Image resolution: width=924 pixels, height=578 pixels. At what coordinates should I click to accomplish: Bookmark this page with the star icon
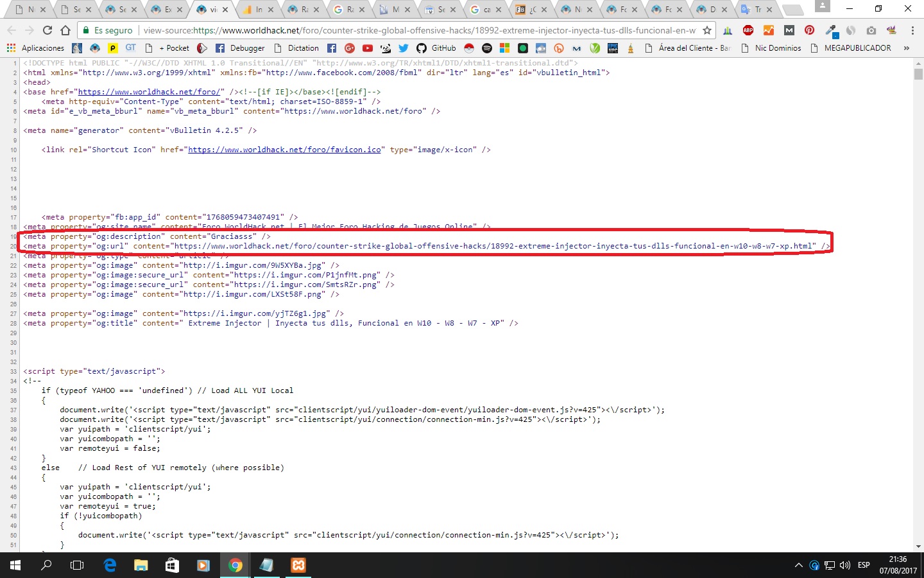(707, 30)
